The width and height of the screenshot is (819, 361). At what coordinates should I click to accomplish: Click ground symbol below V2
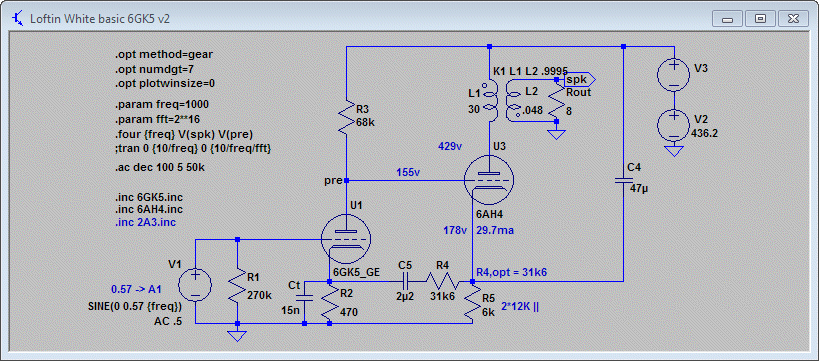pos(674,151)
